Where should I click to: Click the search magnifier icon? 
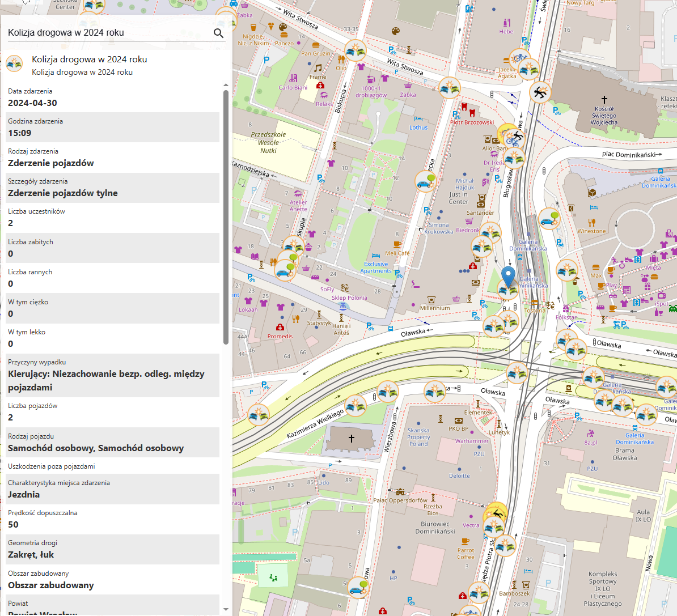coord(218,33)
